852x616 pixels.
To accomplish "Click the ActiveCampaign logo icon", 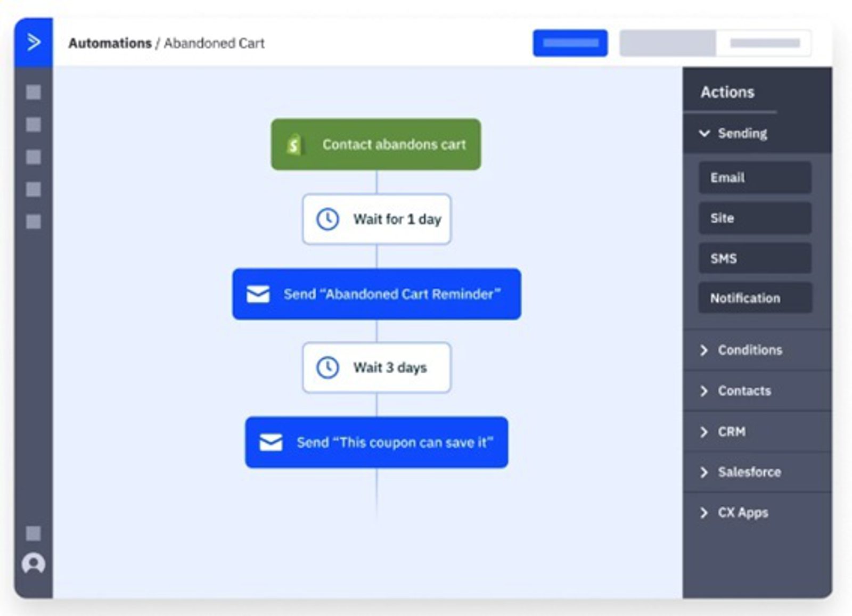I will 34,42.
